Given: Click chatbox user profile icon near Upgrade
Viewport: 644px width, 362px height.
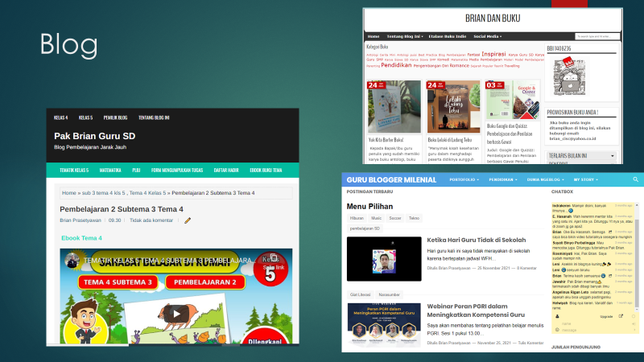Looking at the screenshot, I should point(557,316).
